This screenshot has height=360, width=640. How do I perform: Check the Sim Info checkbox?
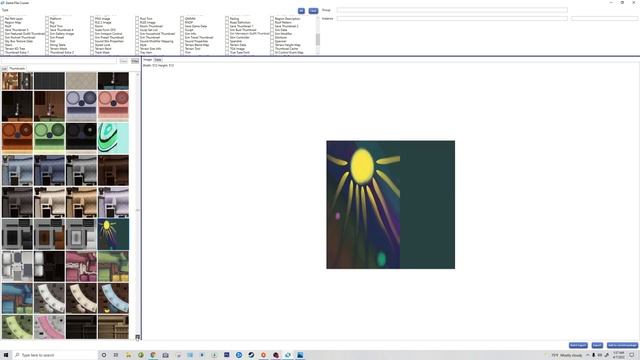click(x=182, y=33)
